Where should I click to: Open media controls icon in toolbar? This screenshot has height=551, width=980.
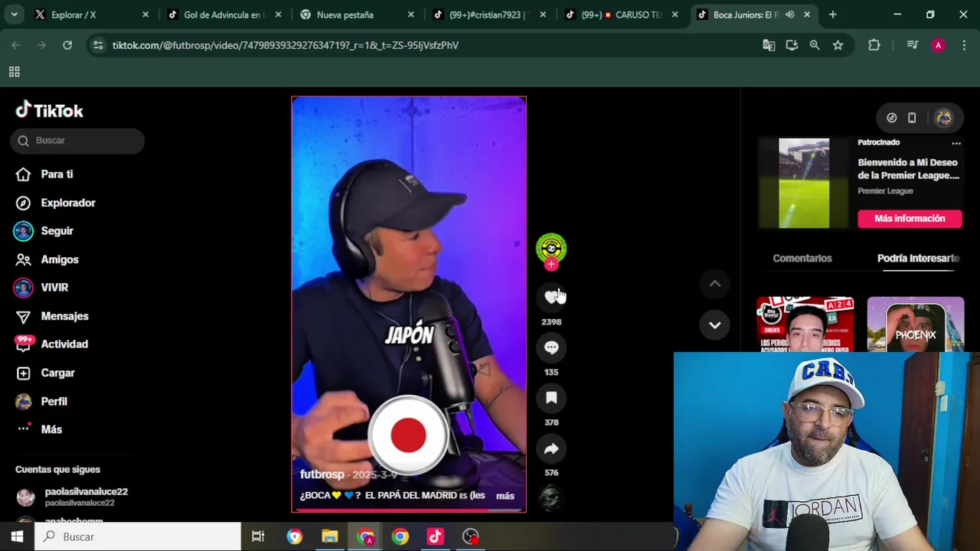point(912,45)
